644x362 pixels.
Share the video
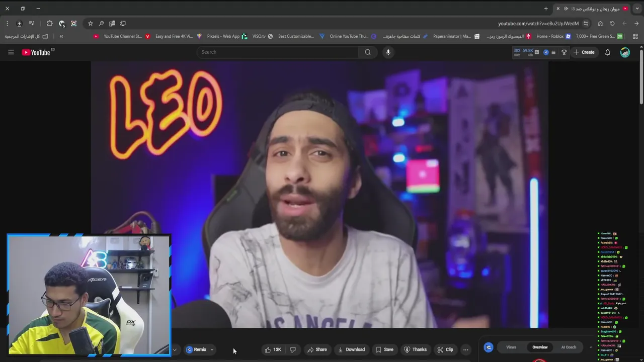[x=317, y=349]
